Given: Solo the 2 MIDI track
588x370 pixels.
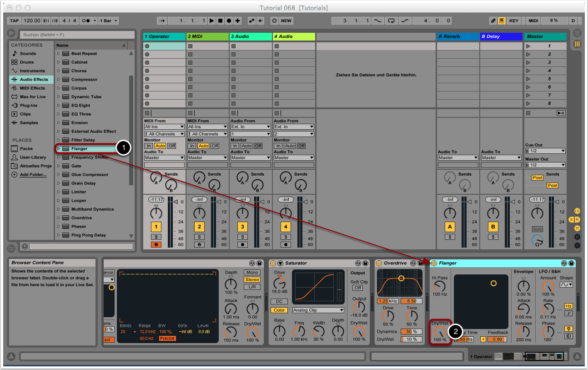Looking at the screenshot, I should click(x=199, y=237).
